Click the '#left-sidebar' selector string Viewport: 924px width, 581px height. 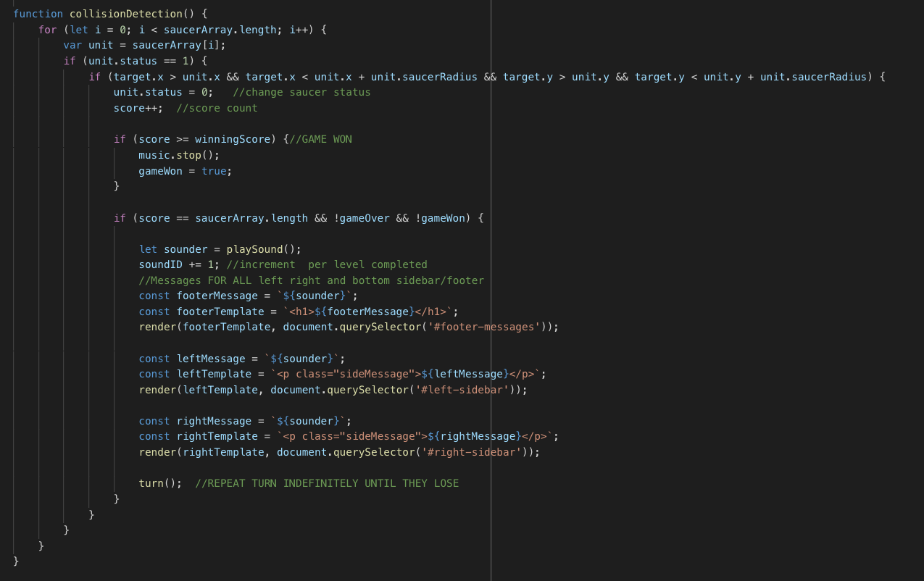pos(462,390)
